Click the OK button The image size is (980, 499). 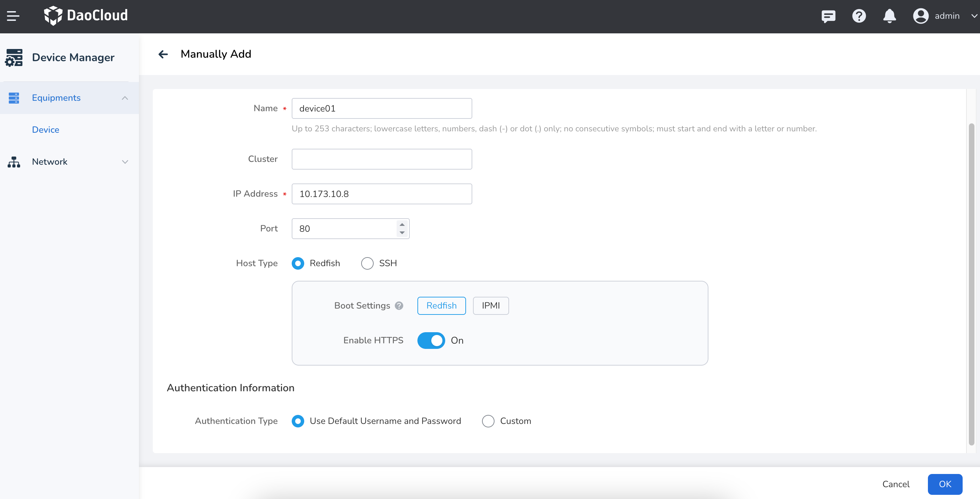point(945,484)
